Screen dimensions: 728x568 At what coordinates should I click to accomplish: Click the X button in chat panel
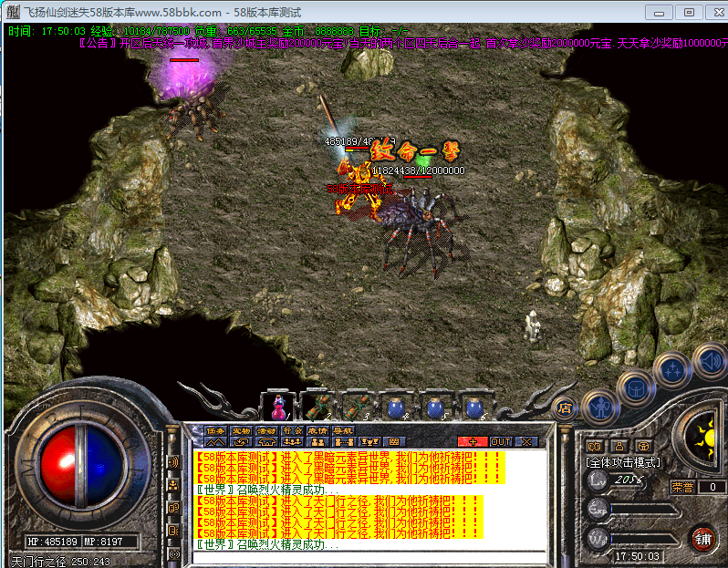526,442
